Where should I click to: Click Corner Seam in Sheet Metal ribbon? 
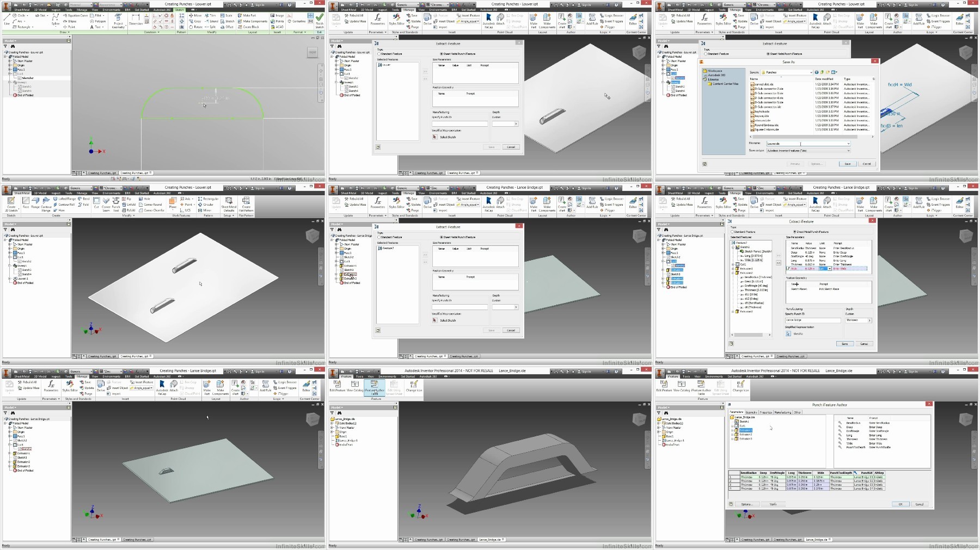(106, 203)
